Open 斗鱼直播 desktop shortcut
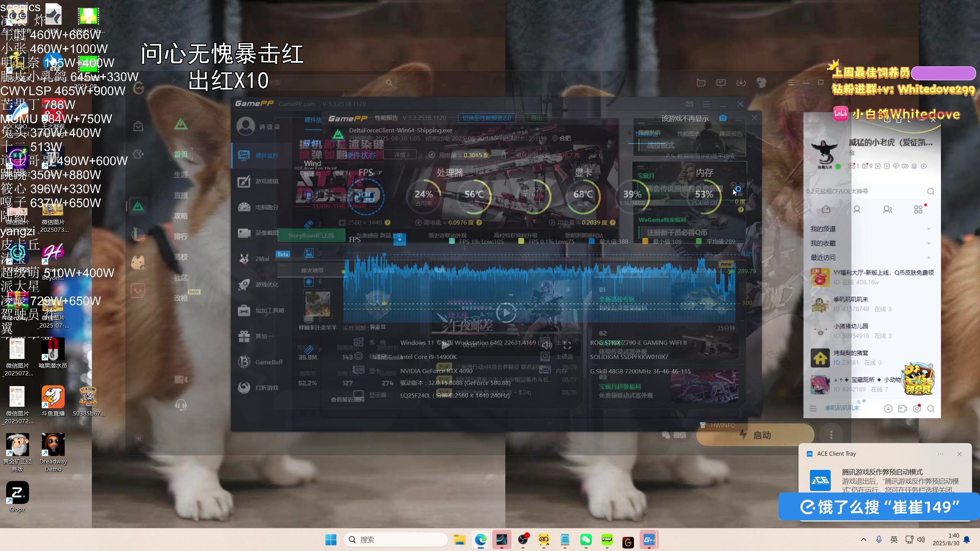The image size is (980, 551). click(x=53, y=401)
